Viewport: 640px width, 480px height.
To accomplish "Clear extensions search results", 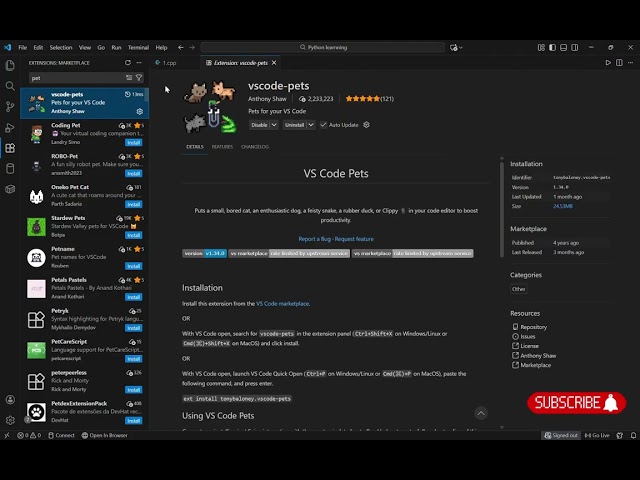I will [x=129, y=78].
